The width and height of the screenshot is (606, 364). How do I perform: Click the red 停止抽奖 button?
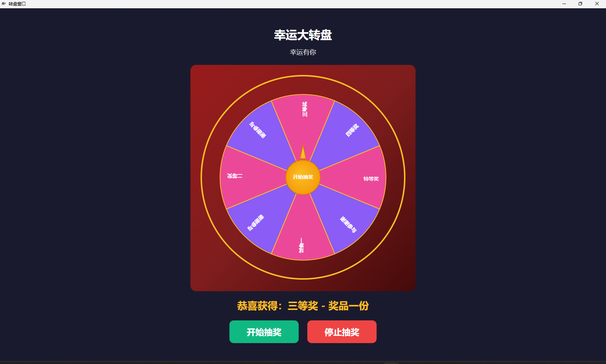342,332
